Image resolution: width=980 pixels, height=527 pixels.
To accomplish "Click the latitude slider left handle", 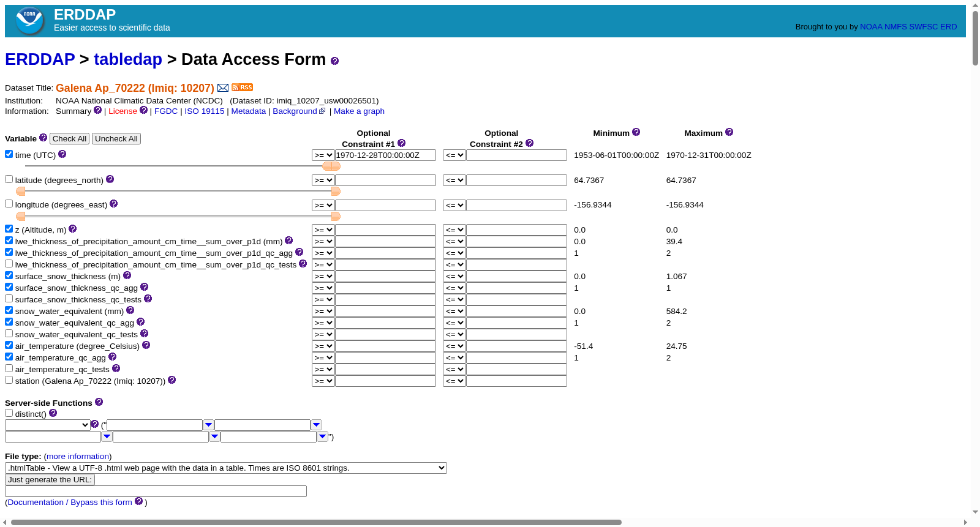I will pyautogui.click(x=21, y=192).
